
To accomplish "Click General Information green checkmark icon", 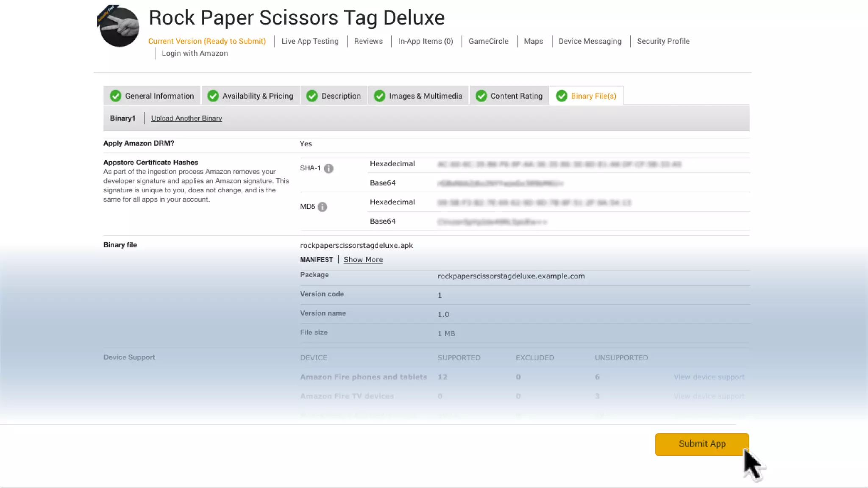I will point(115,96).
